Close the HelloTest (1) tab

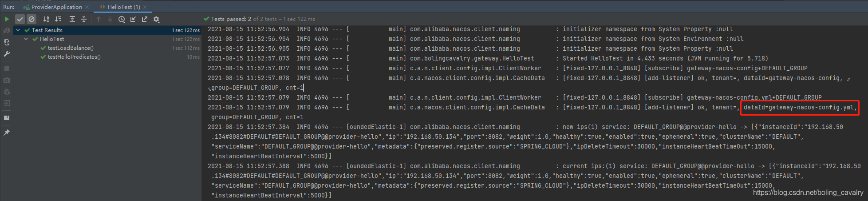[145, 7]
